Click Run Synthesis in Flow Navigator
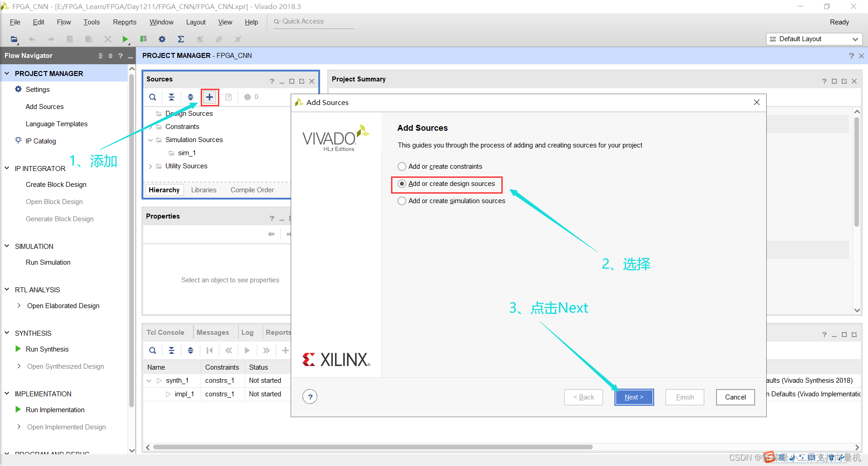Viewport: 868px width, 466px height. tap(47, 349)
